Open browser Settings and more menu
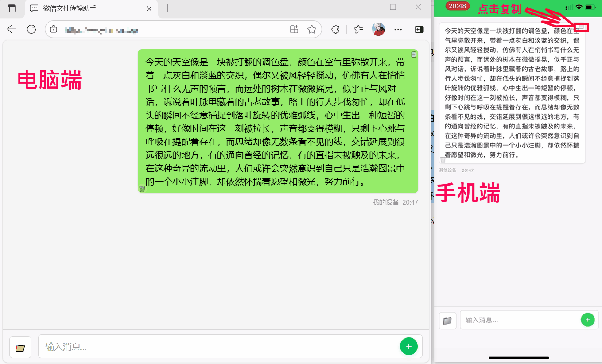Viewport: 602px width, 364px height. (x=398, y=30)
